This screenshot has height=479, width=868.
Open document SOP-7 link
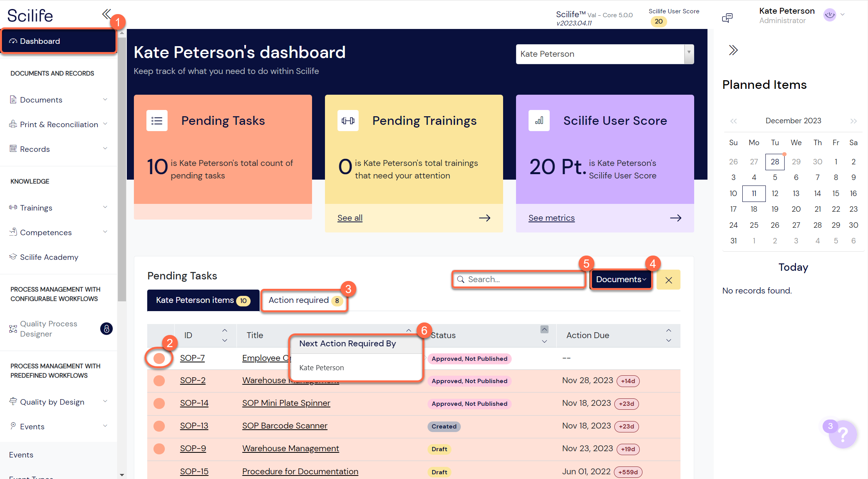(192, 358)
